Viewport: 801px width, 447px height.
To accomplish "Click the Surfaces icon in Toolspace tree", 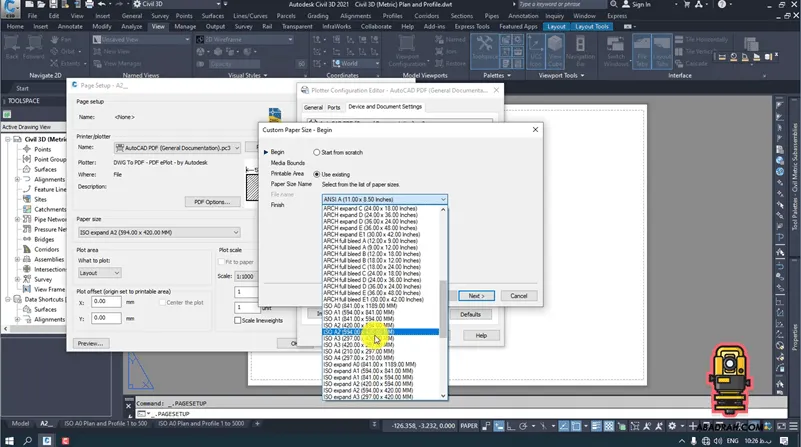I will [27, 168].
